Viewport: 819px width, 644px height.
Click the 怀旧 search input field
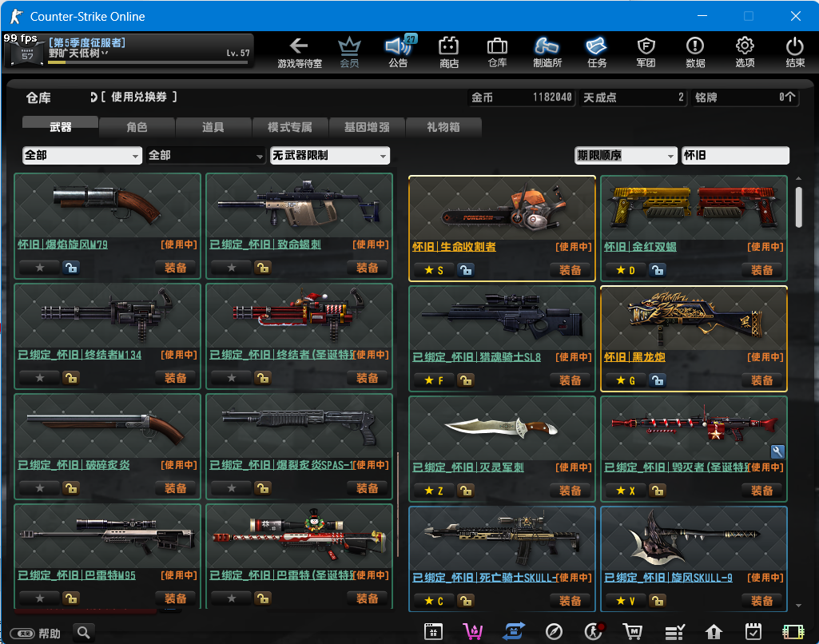[x=735, y=155]
